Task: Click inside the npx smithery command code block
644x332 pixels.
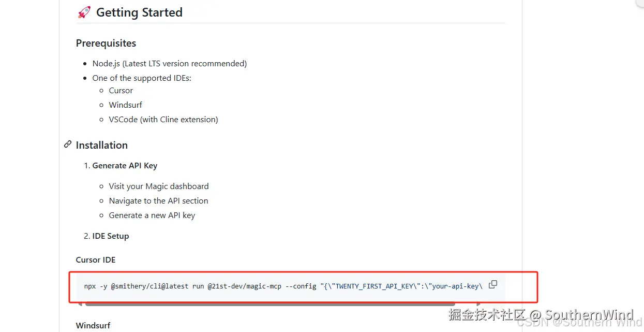Action: [283, 286]
